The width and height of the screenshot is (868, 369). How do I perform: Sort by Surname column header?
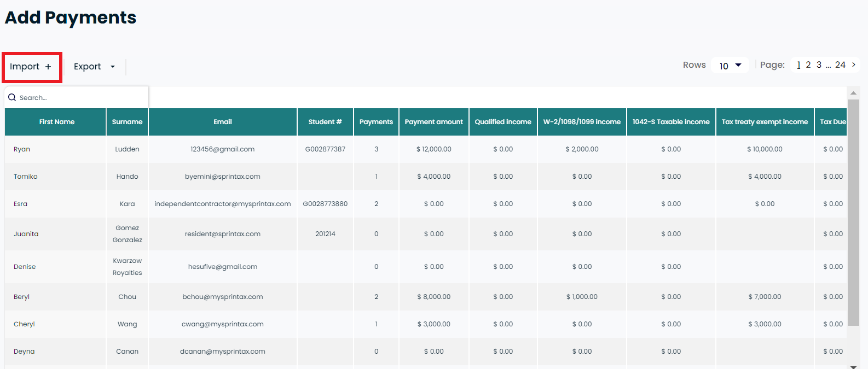127,122
